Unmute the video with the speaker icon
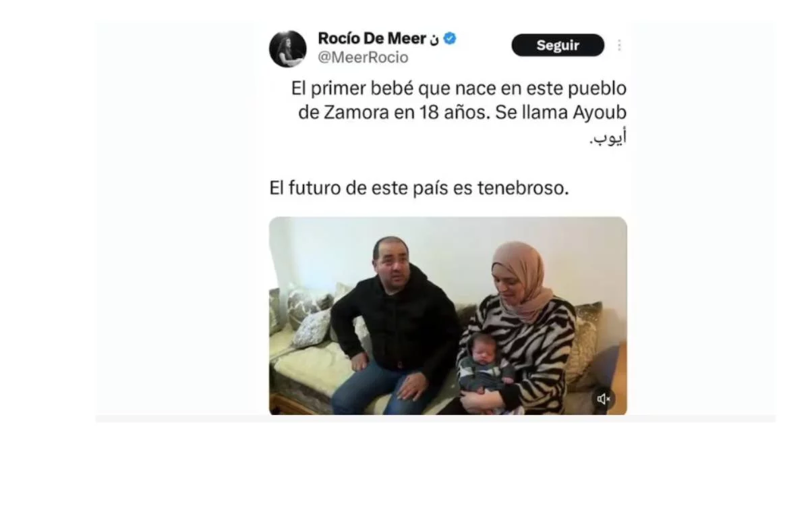 [604, 399]
